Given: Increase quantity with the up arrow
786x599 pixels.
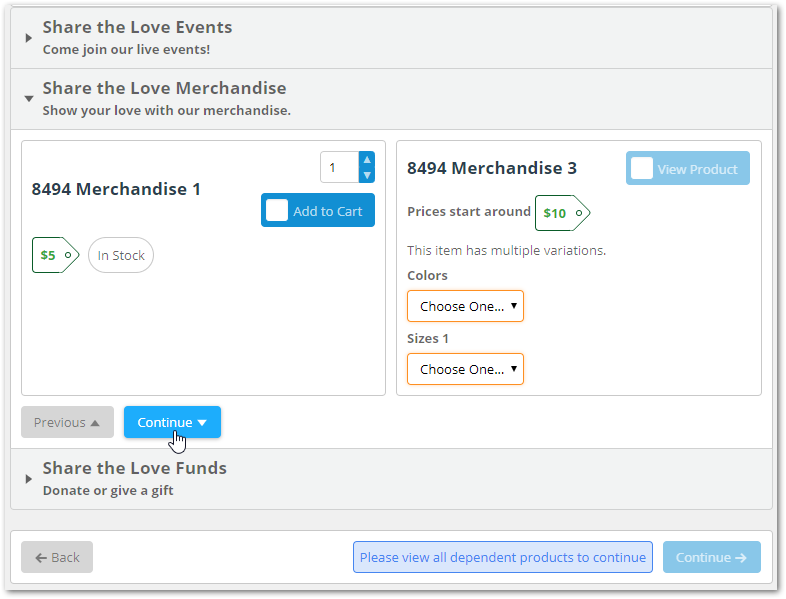Looking at the screenshot, I should (367, 159).
